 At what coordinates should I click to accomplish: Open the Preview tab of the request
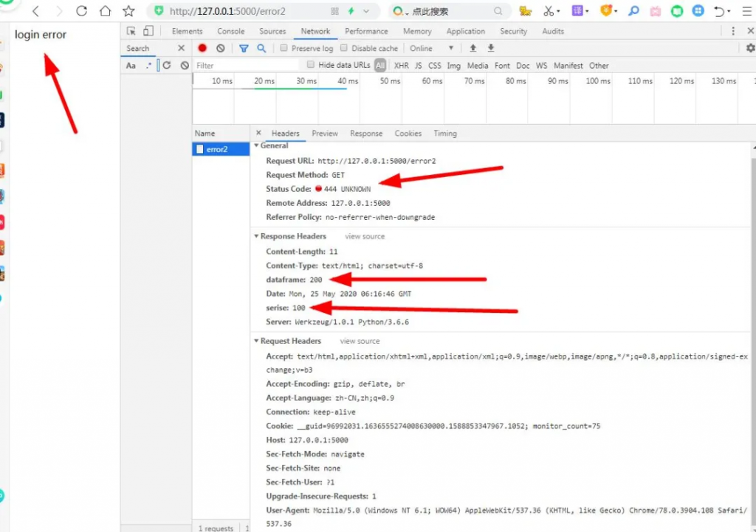[x=324, y=134]
